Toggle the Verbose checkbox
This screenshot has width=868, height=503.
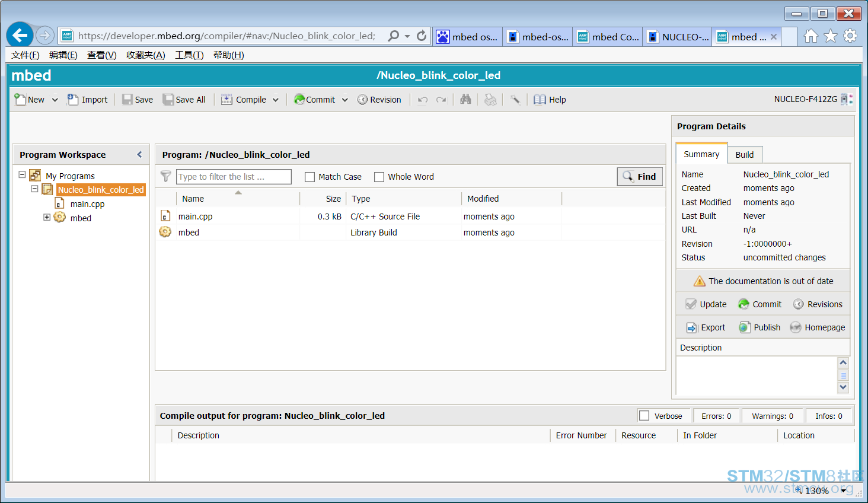(x=644, y=416)
